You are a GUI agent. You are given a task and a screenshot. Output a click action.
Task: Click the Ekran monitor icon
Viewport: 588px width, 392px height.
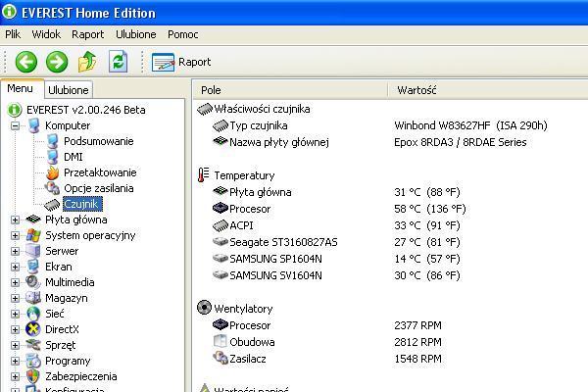(33, 267)
